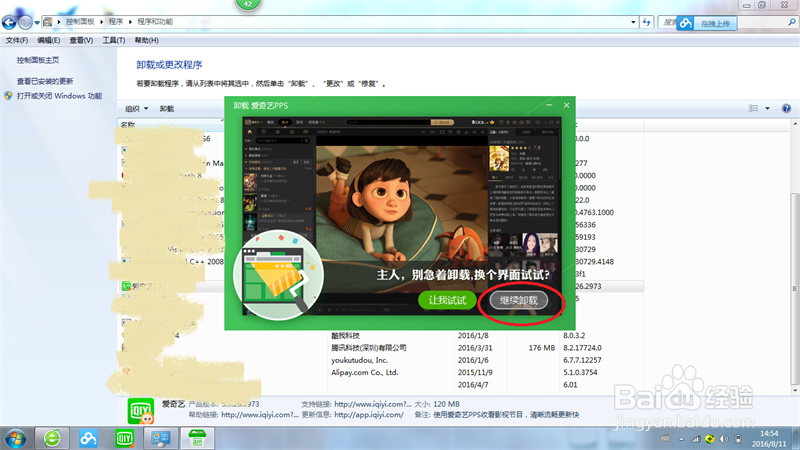Select 控制面板 in address breadcrumb
The image size is (800, 450).
pos(80,21)
